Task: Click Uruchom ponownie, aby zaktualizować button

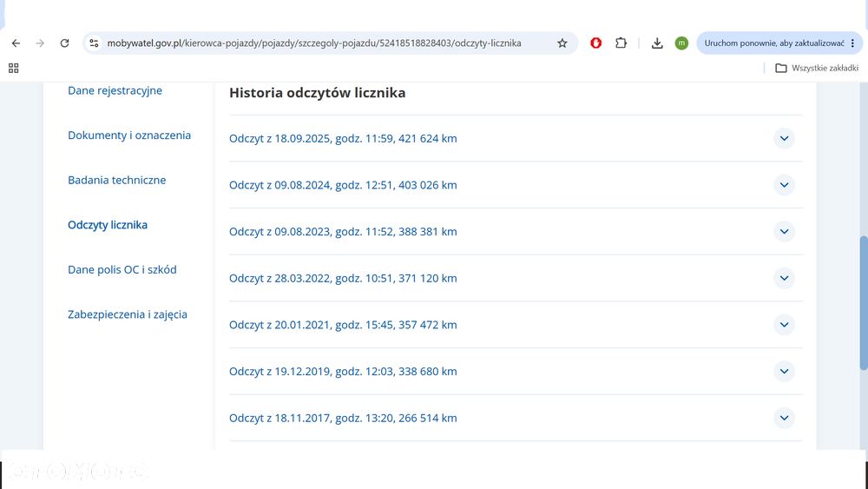Action: click(774, 43)
